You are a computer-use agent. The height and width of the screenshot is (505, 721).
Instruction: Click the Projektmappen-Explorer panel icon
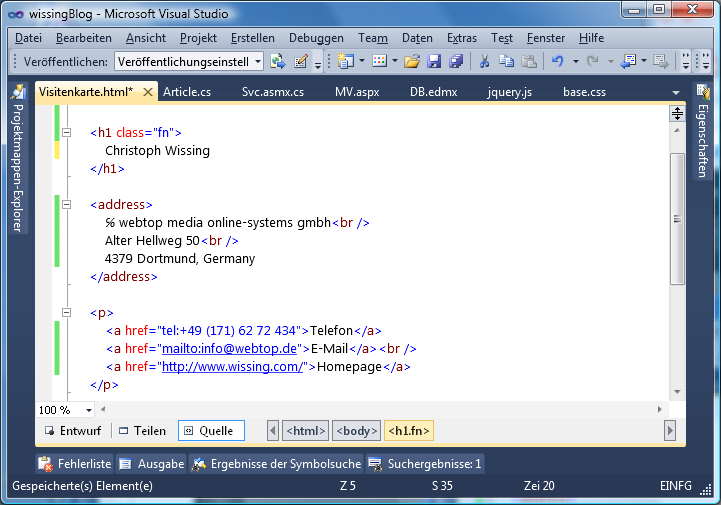(x=18, y=92)
